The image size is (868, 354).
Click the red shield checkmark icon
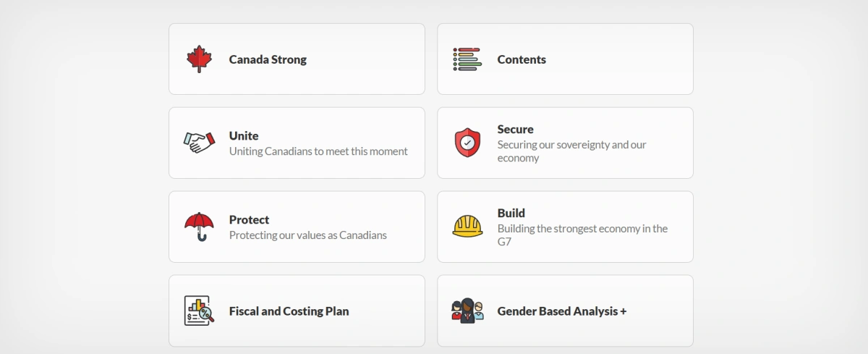tap(467, 143)
